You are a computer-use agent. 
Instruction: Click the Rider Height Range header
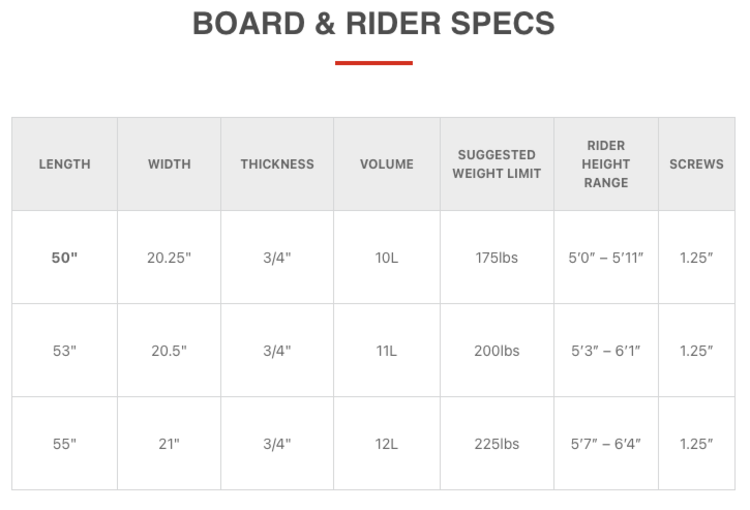point(606,164)
